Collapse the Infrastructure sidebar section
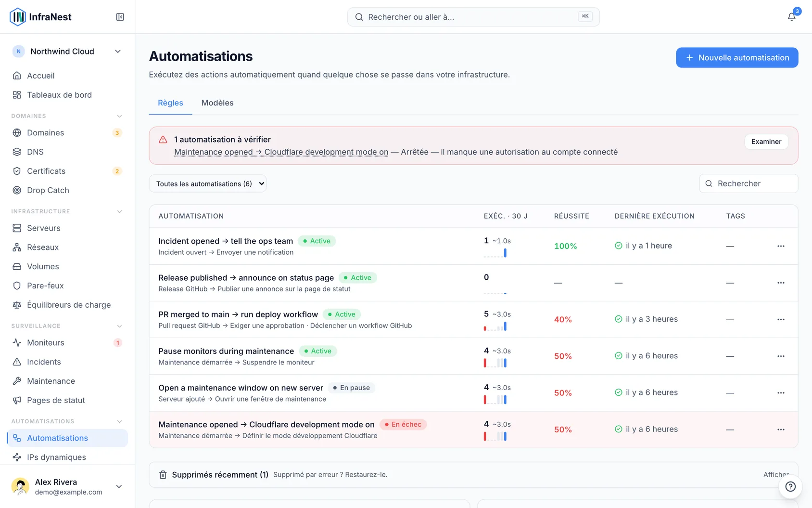The width and height of the screenshot is (812, 508). point(119,211)
